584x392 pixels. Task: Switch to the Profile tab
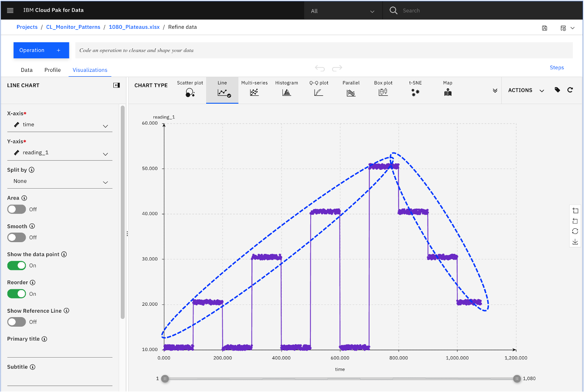point(53,70)
